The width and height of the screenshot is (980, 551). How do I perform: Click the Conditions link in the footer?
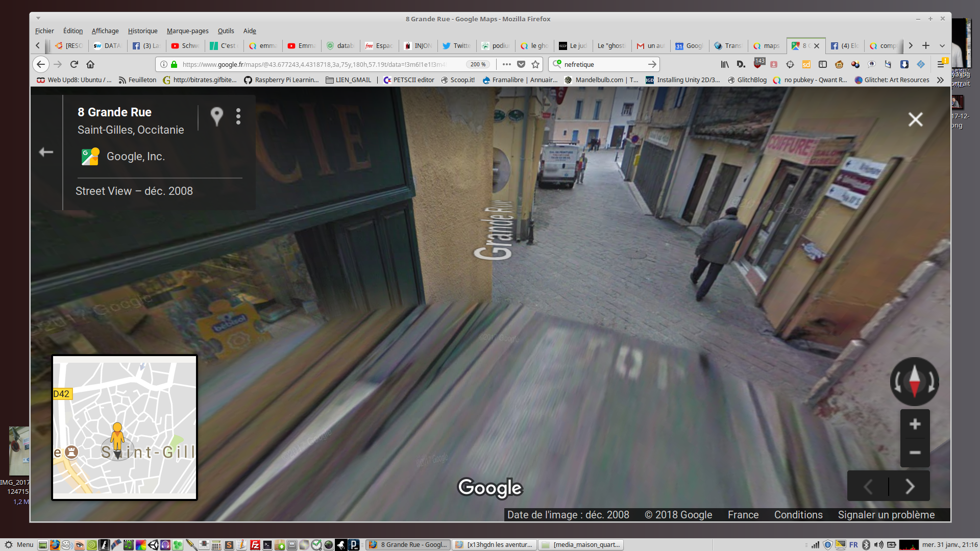pyautogui.click(x=798, y=515)
